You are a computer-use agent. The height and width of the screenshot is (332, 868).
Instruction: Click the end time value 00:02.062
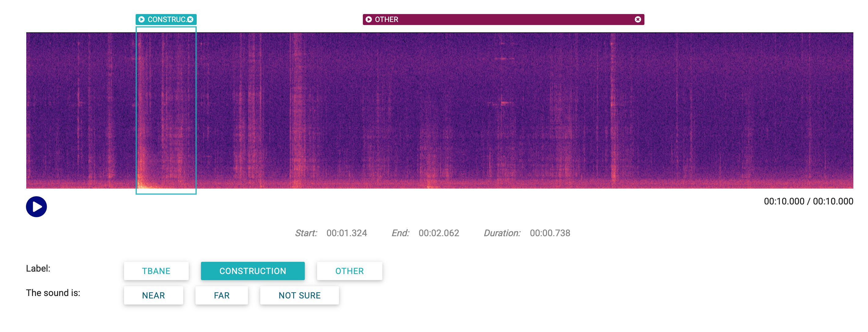point(439,233)
